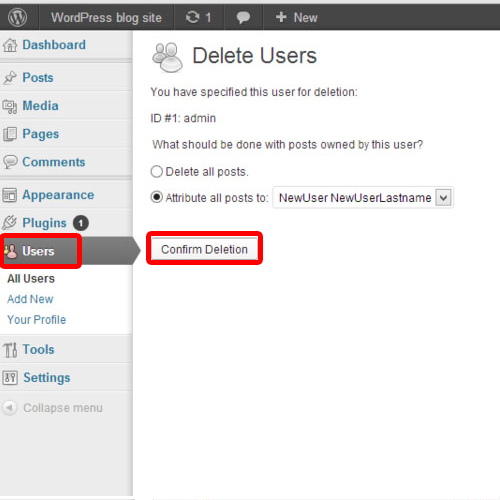Collapse the sidebar with Collapse menu arrow
Viewport: 500px width, 500px height.
click(10, 408)
